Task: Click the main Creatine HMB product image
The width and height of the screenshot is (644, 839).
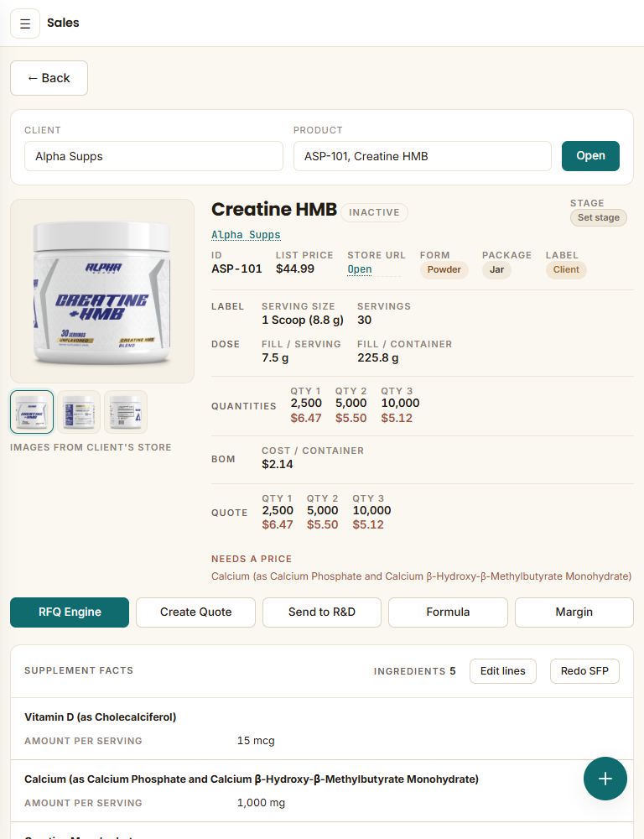Action: (x=102, y=291)
